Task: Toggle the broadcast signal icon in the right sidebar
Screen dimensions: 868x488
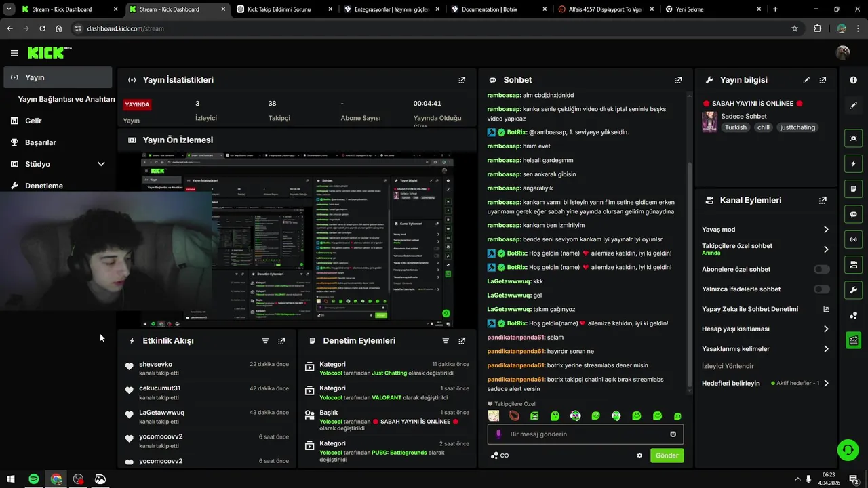Action: pos(853,239)
